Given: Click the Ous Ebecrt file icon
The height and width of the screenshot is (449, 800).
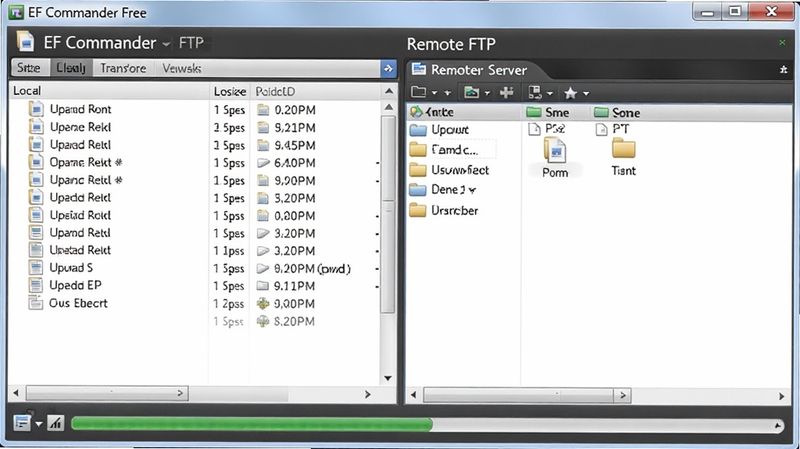Looking at the screenshot, I should (36, 303).
